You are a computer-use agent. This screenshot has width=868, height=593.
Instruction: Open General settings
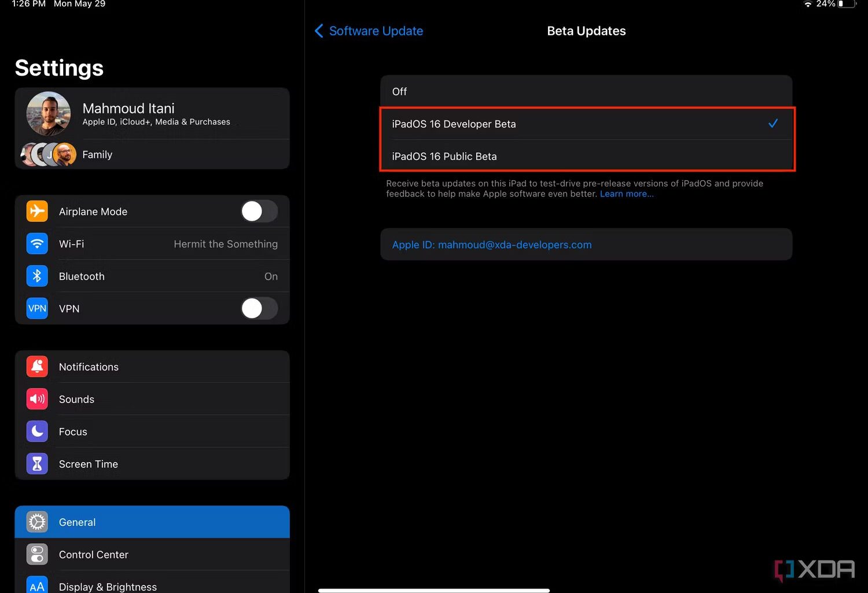(x=152, y=522)
